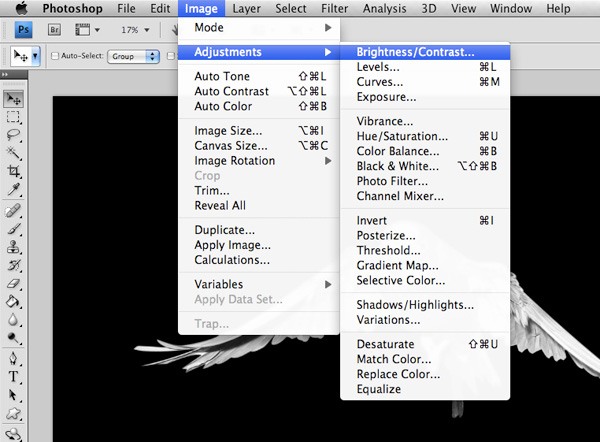Open the Photoshop application menu
The image size is (600, 442).
(x=72, y=8)
